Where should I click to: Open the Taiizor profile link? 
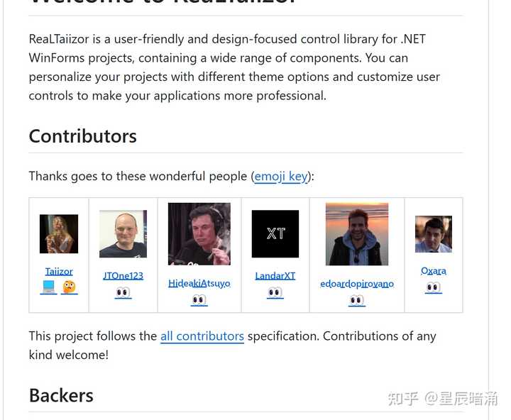click(59, 272)
